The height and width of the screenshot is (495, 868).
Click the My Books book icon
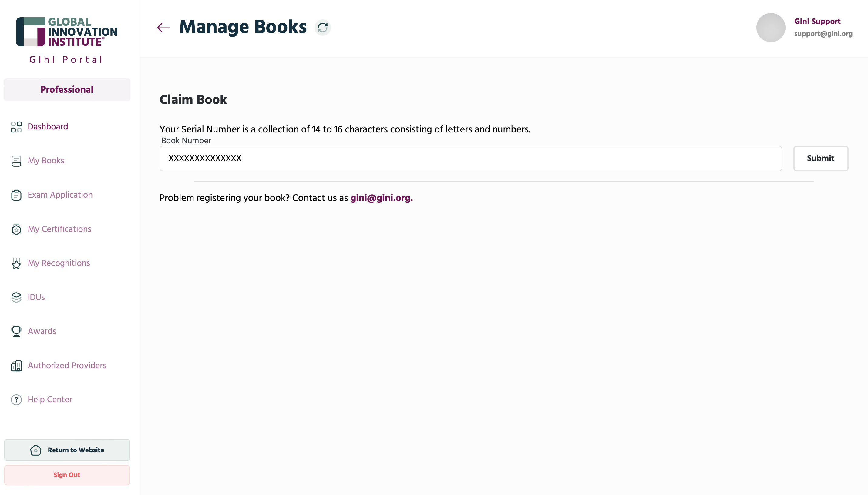(16, 161)
